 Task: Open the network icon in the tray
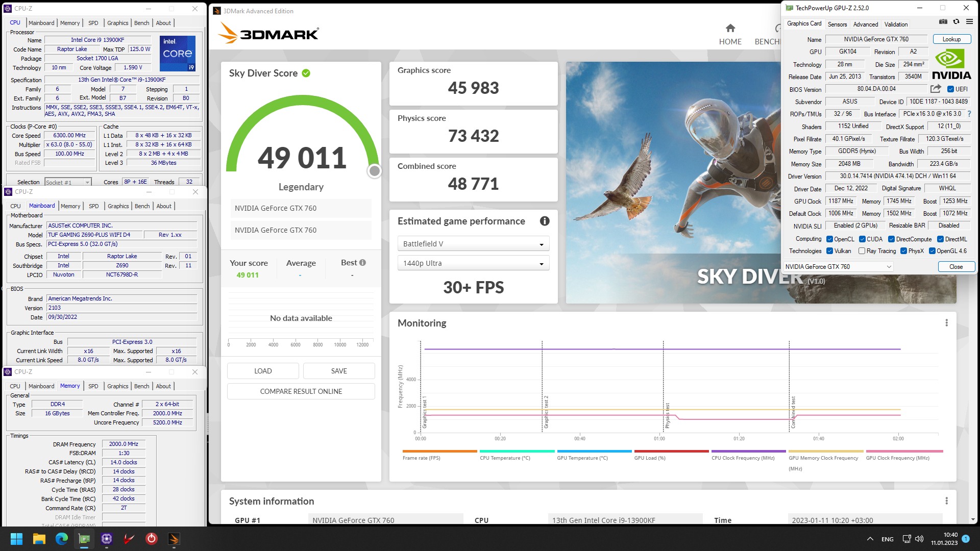pos(906,539)
